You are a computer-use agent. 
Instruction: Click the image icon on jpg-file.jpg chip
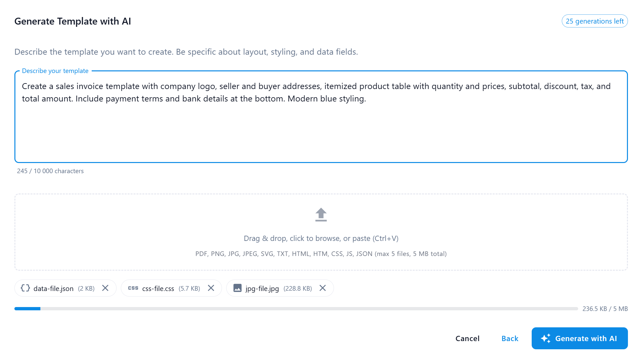(237, 288)
